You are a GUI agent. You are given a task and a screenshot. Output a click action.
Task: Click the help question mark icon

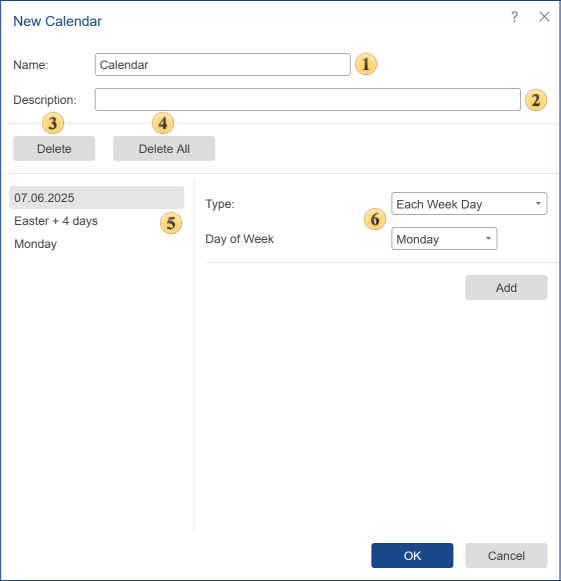pyautogui.click(x=514, y=17)
